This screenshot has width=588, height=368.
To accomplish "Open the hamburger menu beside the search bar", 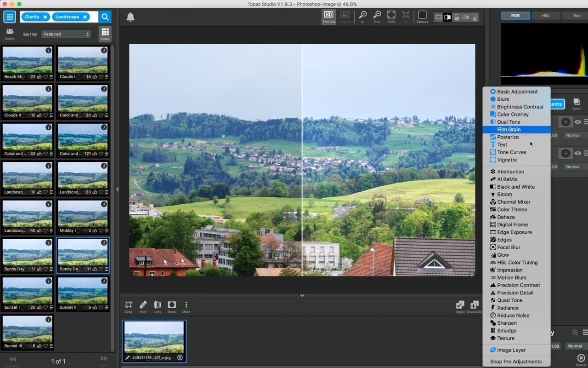I will [10, 17].
